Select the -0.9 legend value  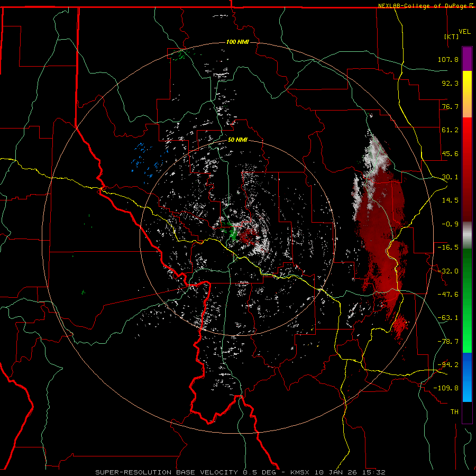pyautogui.click(x=450, y=224)
